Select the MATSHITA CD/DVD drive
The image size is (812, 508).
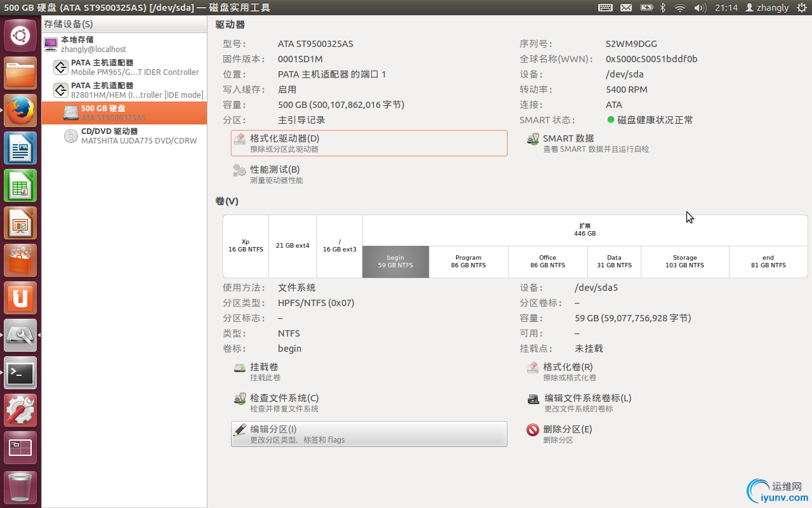pyautogui.click(x=124, y=136)
